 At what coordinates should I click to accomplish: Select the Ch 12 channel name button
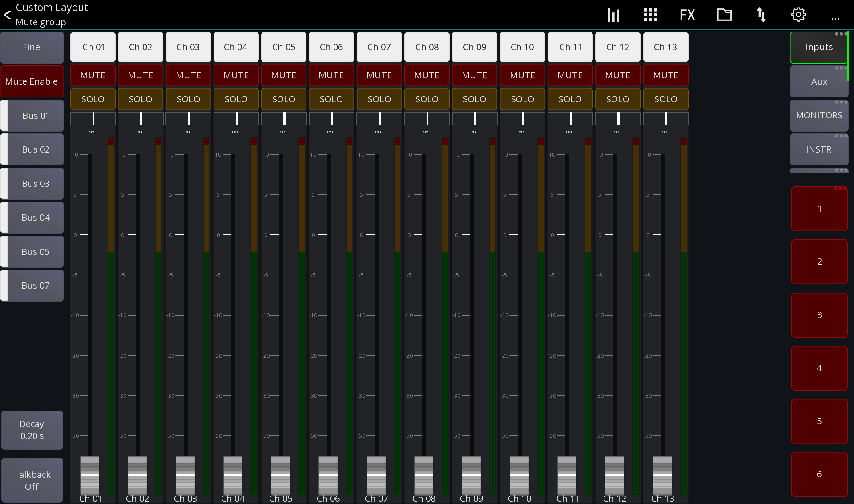pos(618,47)
